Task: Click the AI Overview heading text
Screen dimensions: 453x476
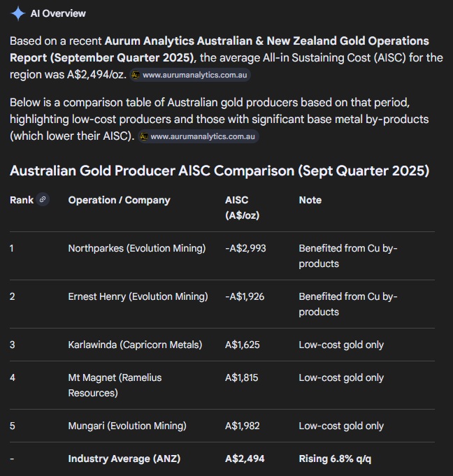Action: tap(58, 13)
